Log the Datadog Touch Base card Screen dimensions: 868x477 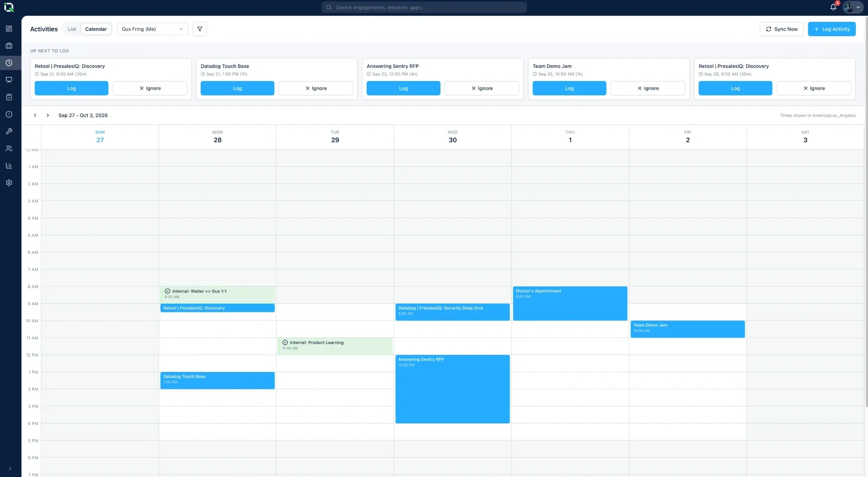click(x=237, y=88)
